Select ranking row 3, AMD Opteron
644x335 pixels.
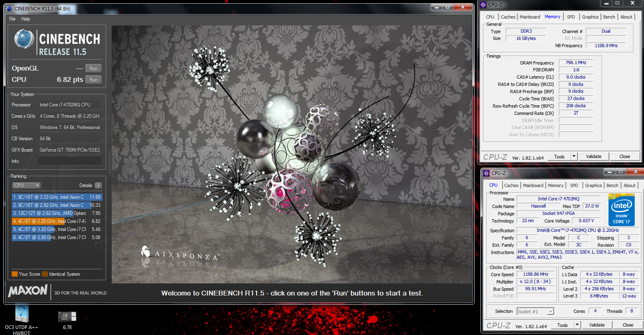click(57, 213)
